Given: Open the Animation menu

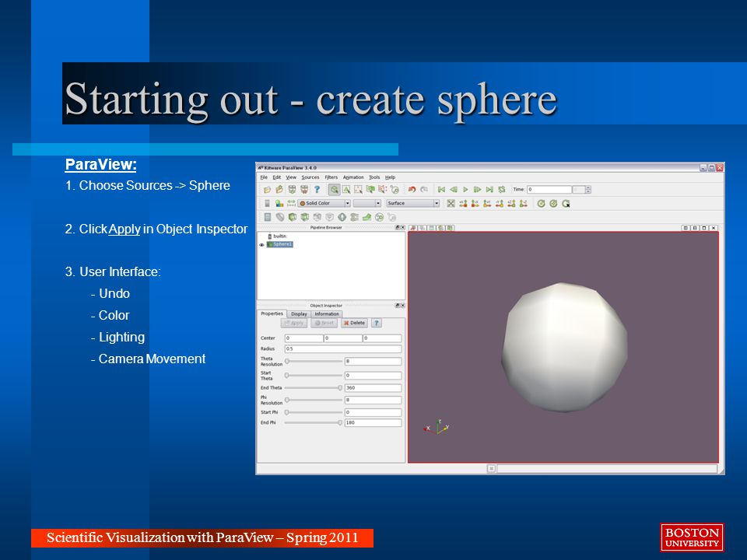Looking at the screenshot, I should [x=353, y=177].
